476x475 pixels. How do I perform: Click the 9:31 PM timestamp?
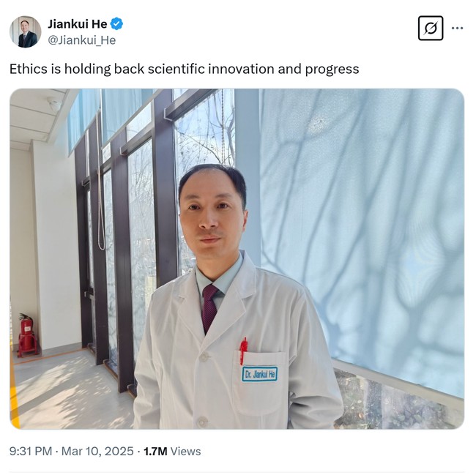pos(31,451)
